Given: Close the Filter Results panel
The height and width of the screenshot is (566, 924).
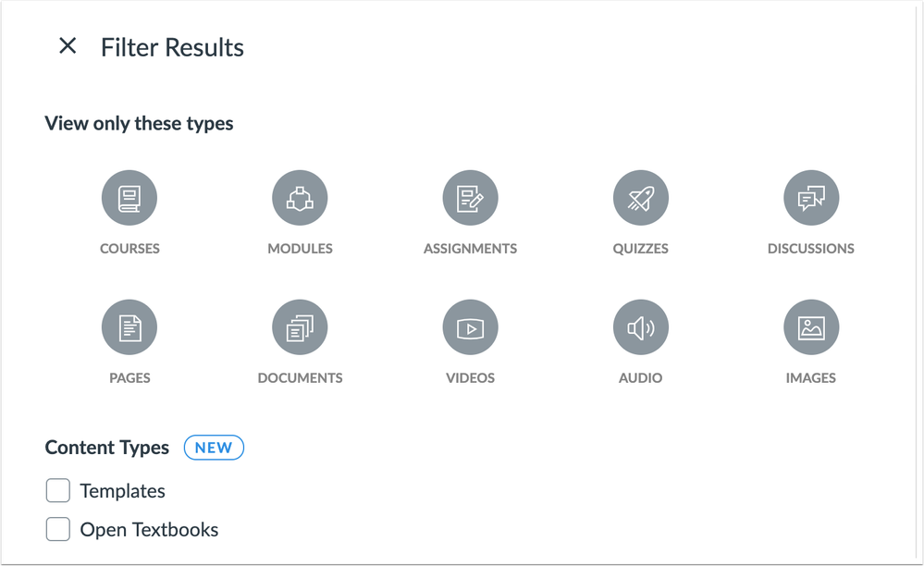Looking at the screenshot, I should (66, 46).
